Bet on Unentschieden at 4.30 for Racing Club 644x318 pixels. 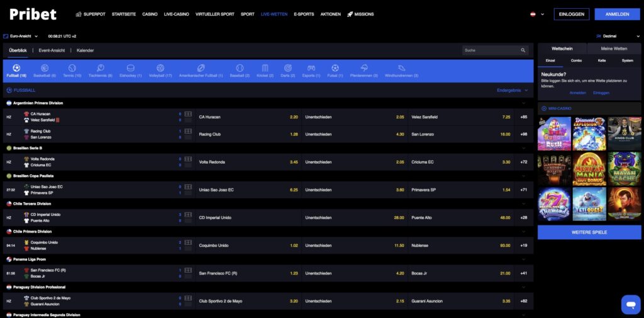tap(355, 135)
